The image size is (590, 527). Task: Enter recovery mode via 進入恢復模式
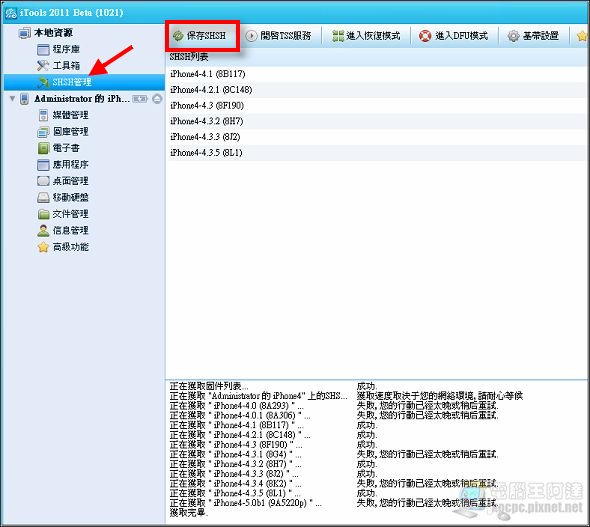point(366,36)
